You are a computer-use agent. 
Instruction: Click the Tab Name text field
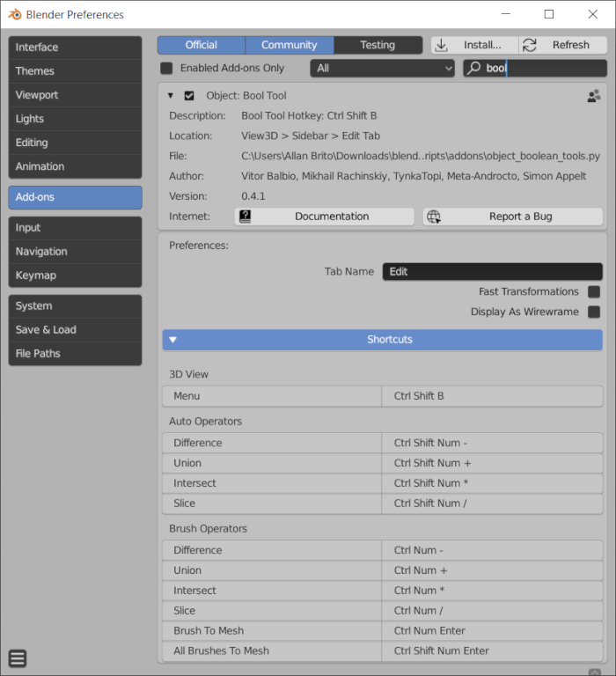[x=492, y=272]
